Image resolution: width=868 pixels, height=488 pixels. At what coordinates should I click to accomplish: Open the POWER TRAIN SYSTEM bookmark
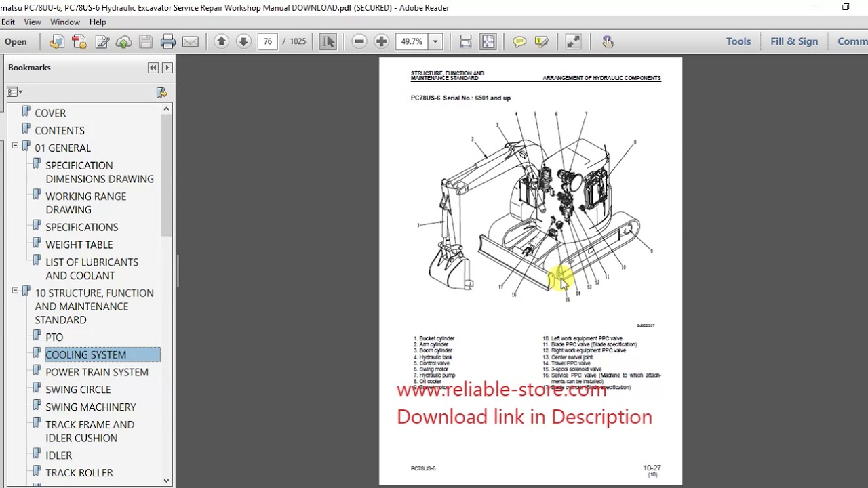97,372
